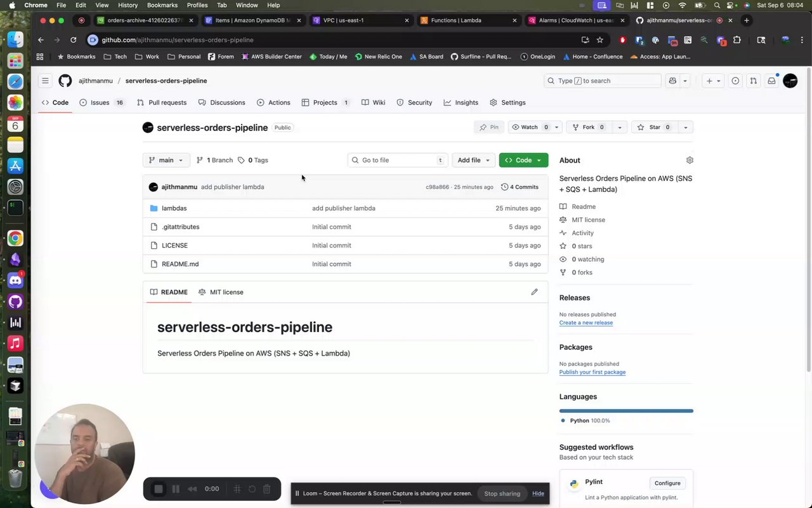
Task: Open the issues shortcut icon in header
Action: 735,81
